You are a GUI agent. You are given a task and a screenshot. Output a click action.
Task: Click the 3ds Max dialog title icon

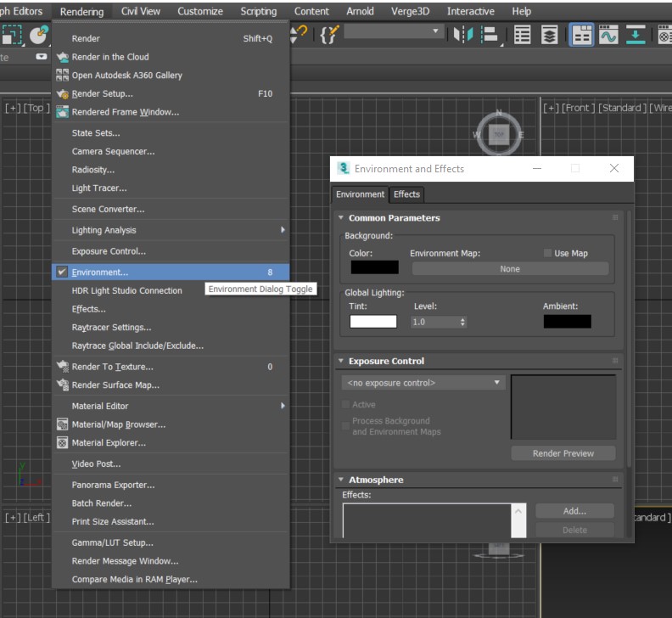[344, 168]
